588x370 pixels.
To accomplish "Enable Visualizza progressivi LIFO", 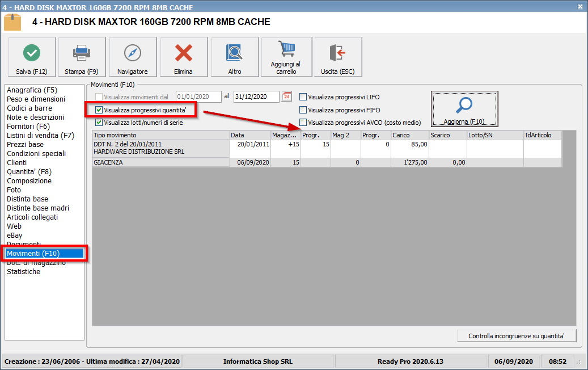I will click(303, 97).
